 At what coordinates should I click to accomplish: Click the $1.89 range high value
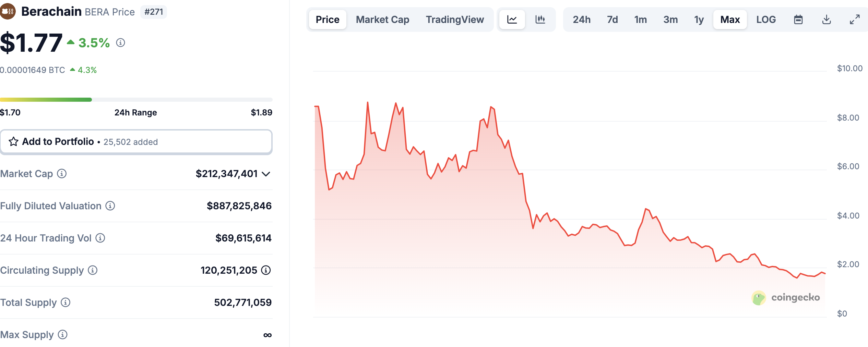coord(261,113)
